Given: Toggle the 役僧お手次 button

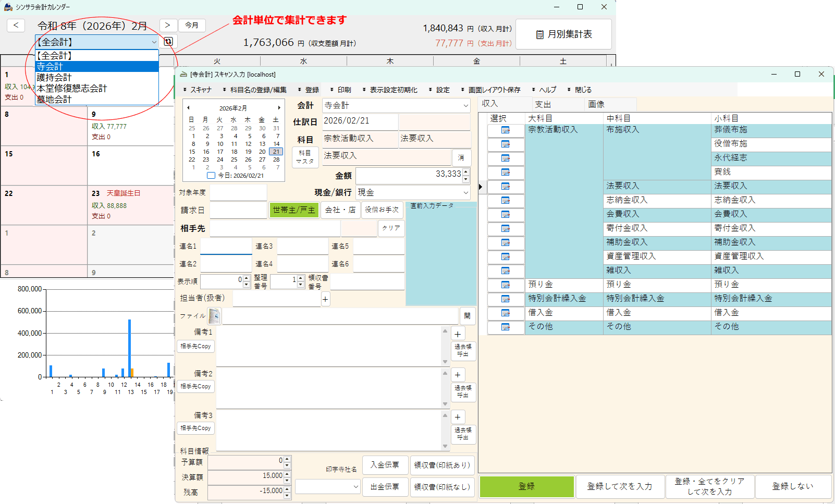Looking at the screenshot, I should click(x=382, y=210).
